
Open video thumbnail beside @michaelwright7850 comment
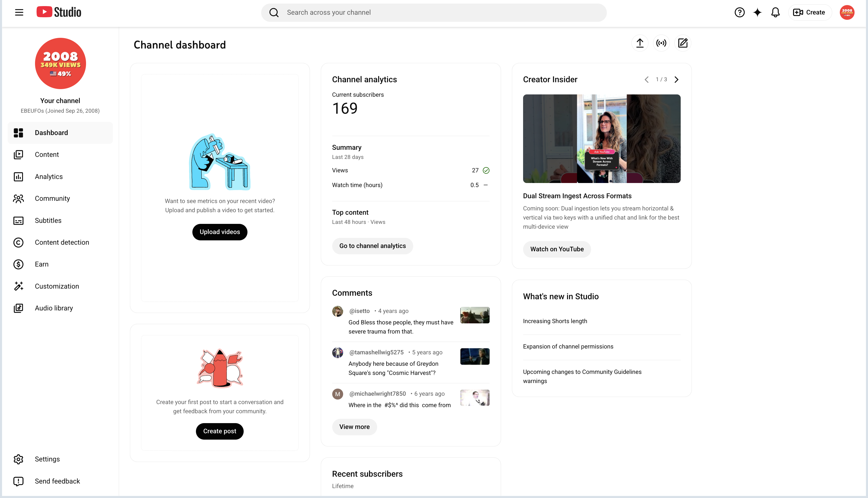point(475,398)
